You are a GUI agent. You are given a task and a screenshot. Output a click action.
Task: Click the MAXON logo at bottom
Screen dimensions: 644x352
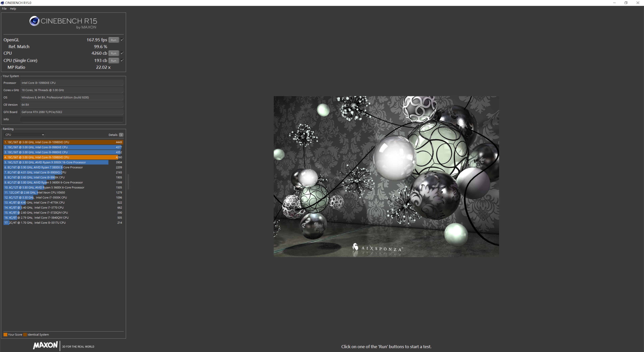[x=45, y=345]
